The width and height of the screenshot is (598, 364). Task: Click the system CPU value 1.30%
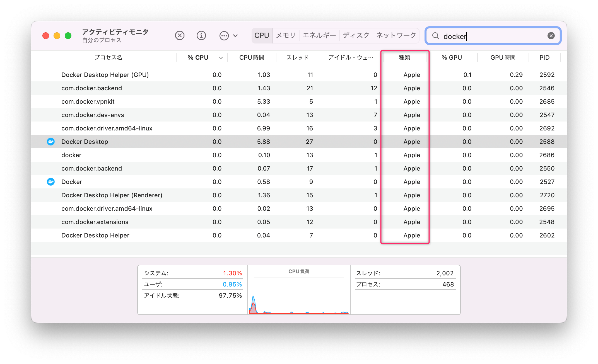[x=232, y=273]
